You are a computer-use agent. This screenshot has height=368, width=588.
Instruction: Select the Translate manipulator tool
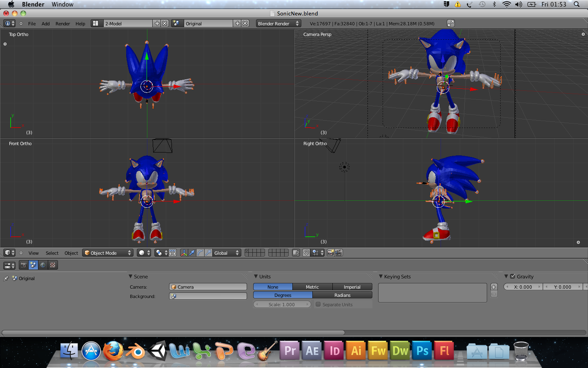coord(192,253)
